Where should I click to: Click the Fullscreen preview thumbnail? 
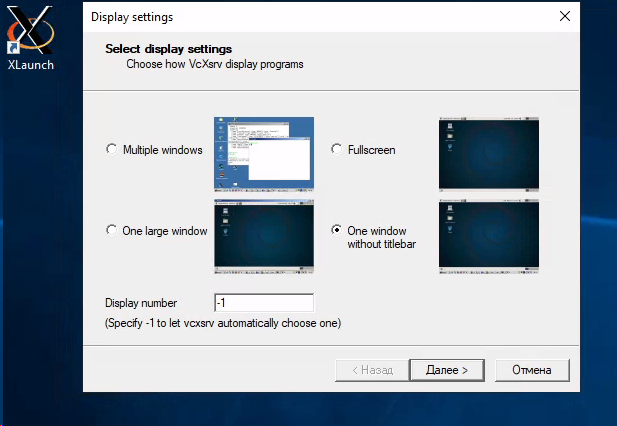(488, 154)
